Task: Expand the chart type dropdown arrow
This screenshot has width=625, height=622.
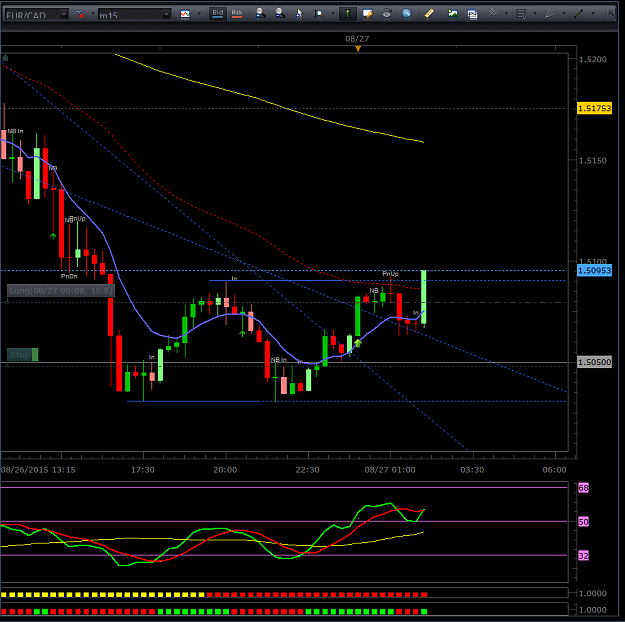Action: point(199,14)
